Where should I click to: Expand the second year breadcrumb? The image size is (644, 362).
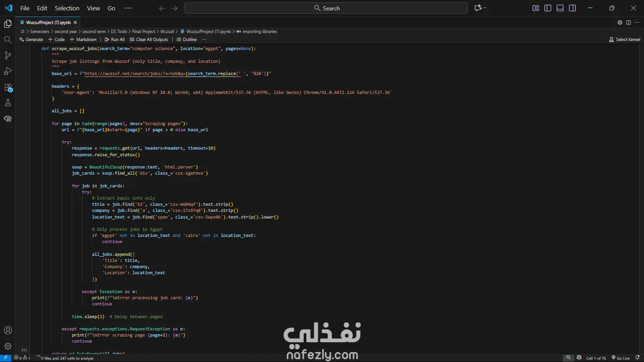(66, 32)
